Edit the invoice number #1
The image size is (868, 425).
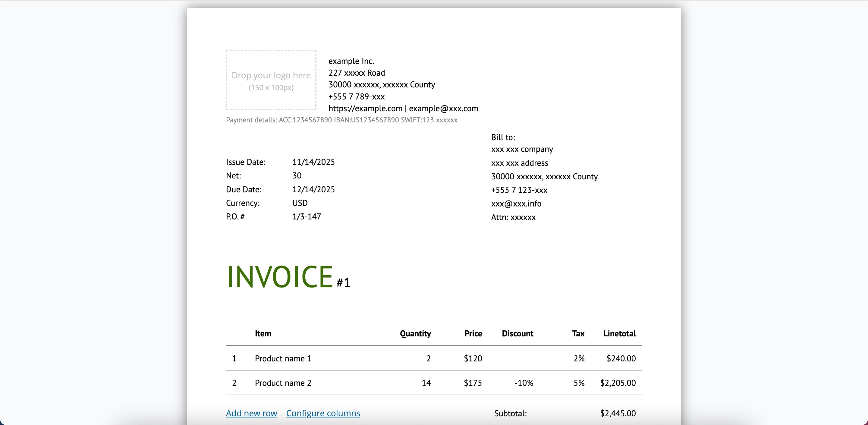click(x=343, y=282)
